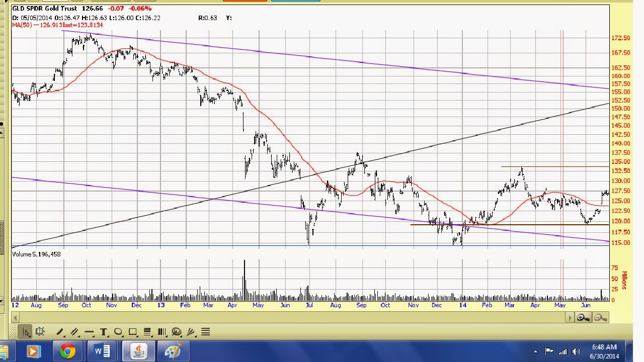Click the scrollbar right arrow

point(571,317)
